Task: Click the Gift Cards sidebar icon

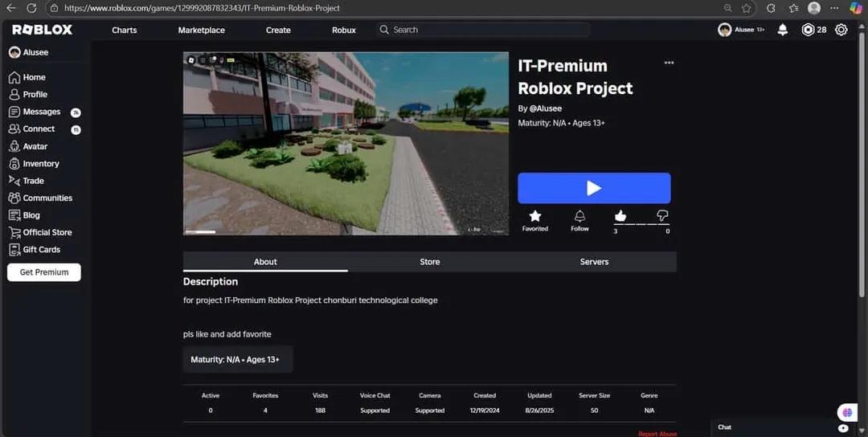Action: [x=14, y=250]
